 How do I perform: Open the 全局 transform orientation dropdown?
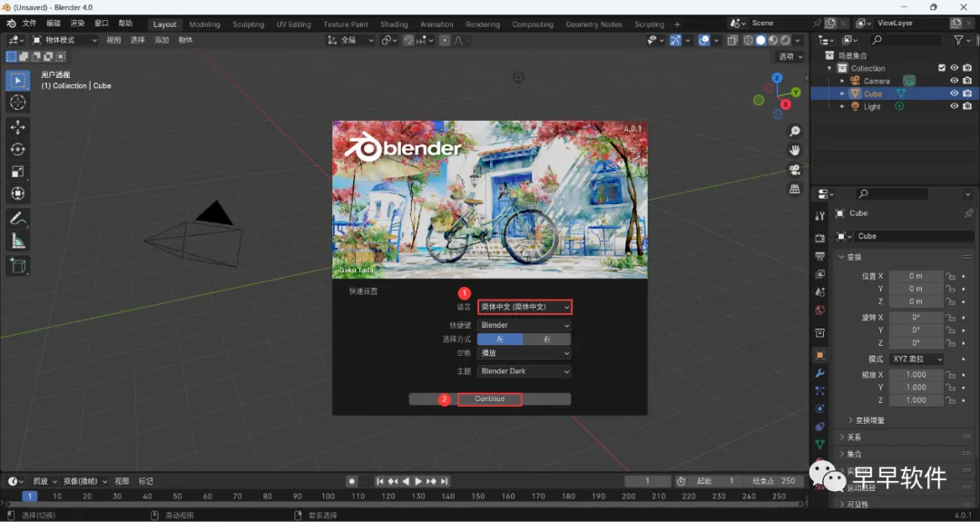pos(350,40)
